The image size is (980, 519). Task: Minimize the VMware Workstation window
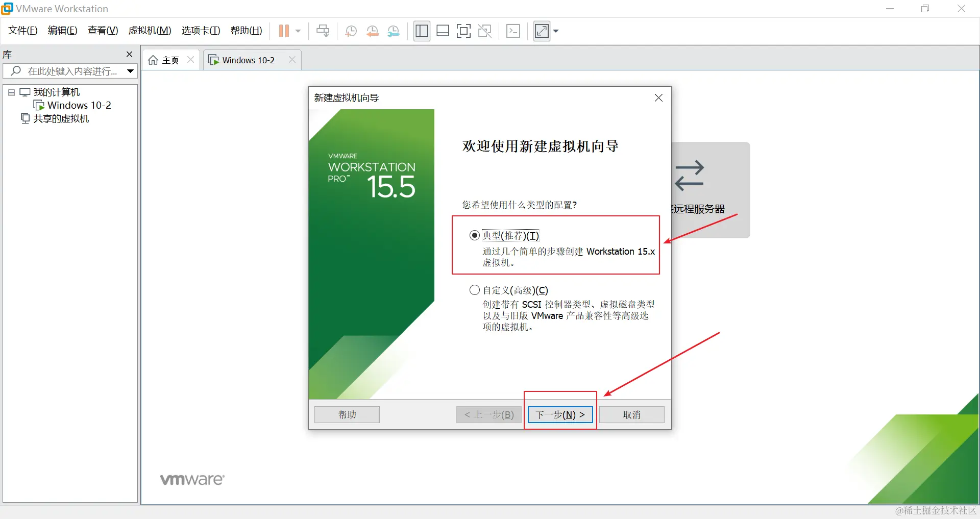890,9
